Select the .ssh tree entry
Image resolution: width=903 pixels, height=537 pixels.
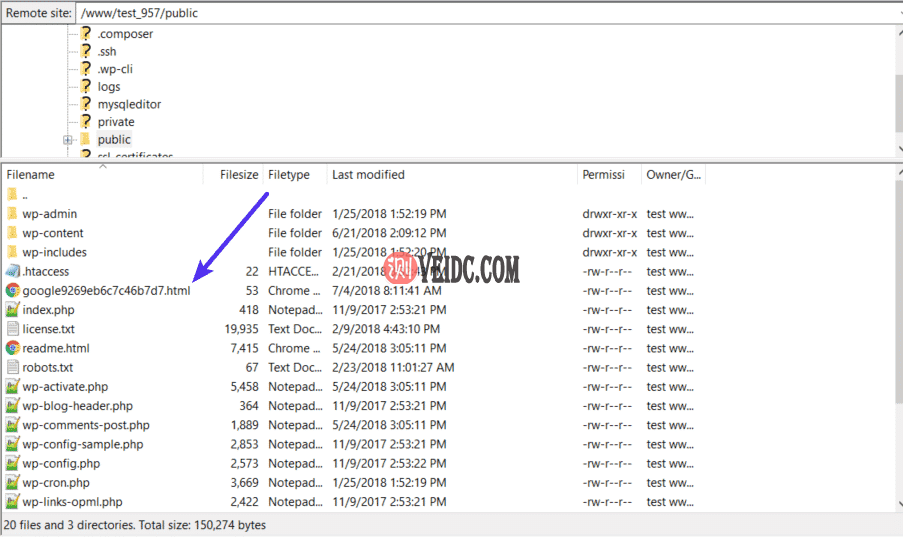click(107, 51)
